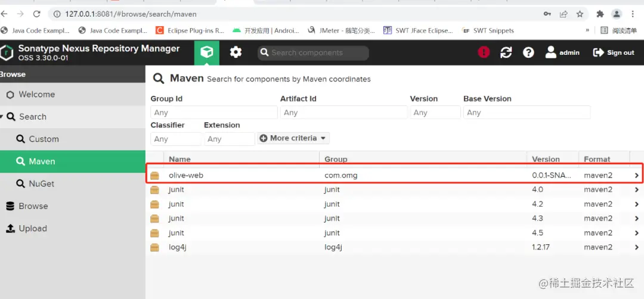Screen dimensions: 644x299
Task: Open the SWT Snippets bookmark
Action: tap(488, 30)
